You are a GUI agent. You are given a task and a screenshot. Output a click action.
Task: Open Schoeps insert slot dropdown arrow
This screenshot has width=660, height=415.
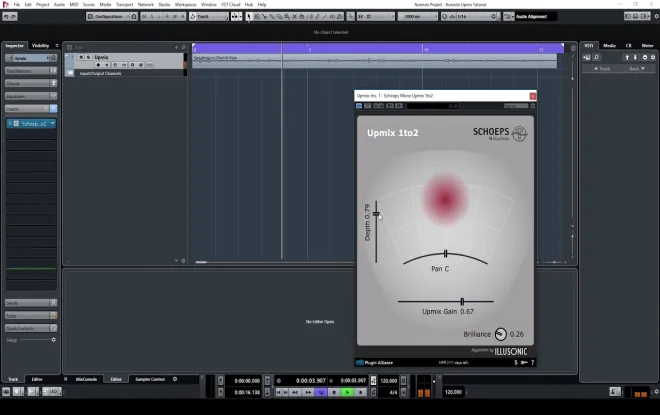tap(53, 123)
